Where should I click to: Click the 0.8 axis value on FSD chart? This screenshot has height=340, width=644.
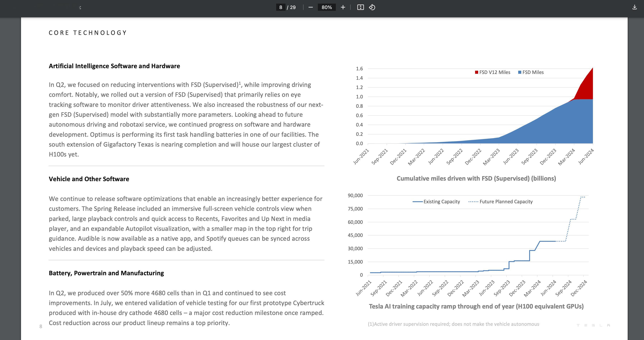pyautogui.click(x=359, y=106)
